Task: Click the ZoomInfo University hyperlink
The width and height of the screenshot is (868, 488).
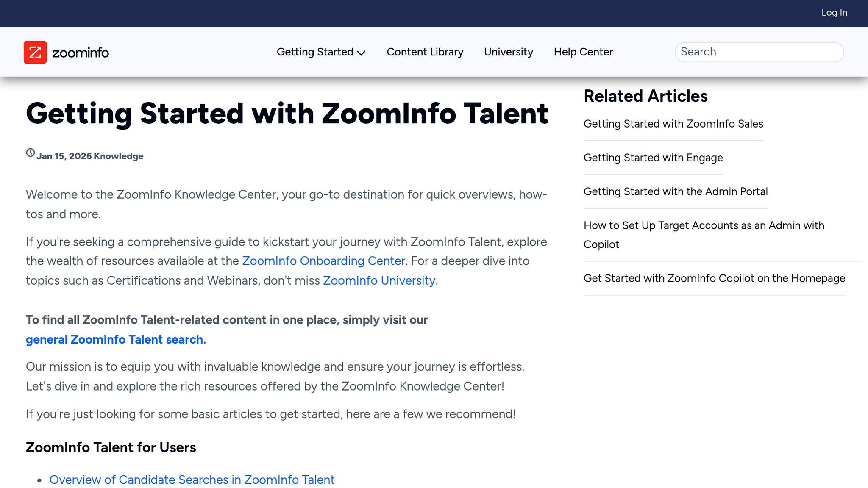Action: pyautogui.click(x=378, y=280)
